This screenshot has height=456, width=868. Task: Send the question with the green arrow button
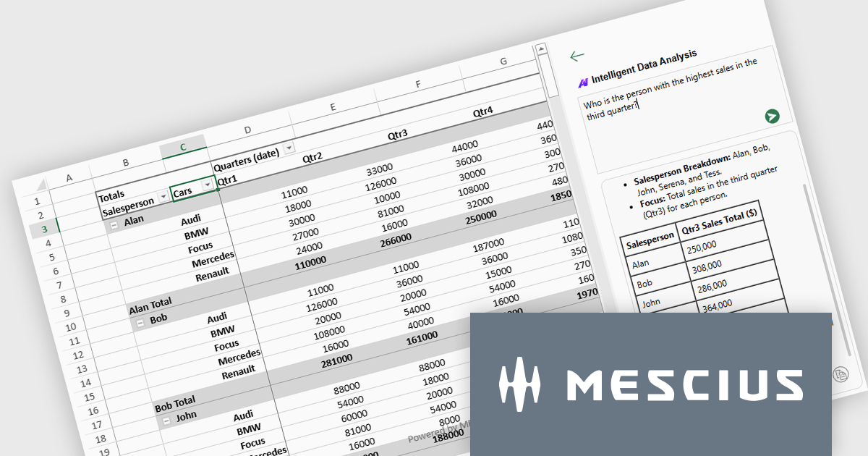pos(772,116)
